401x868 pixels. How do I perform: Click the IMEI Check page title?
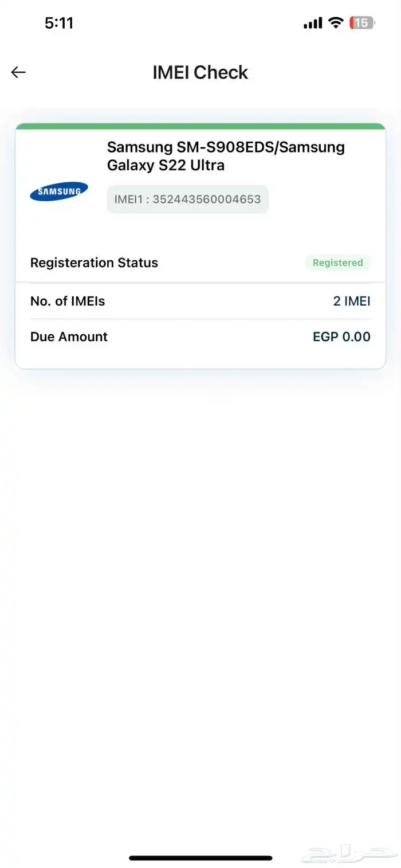200,73
